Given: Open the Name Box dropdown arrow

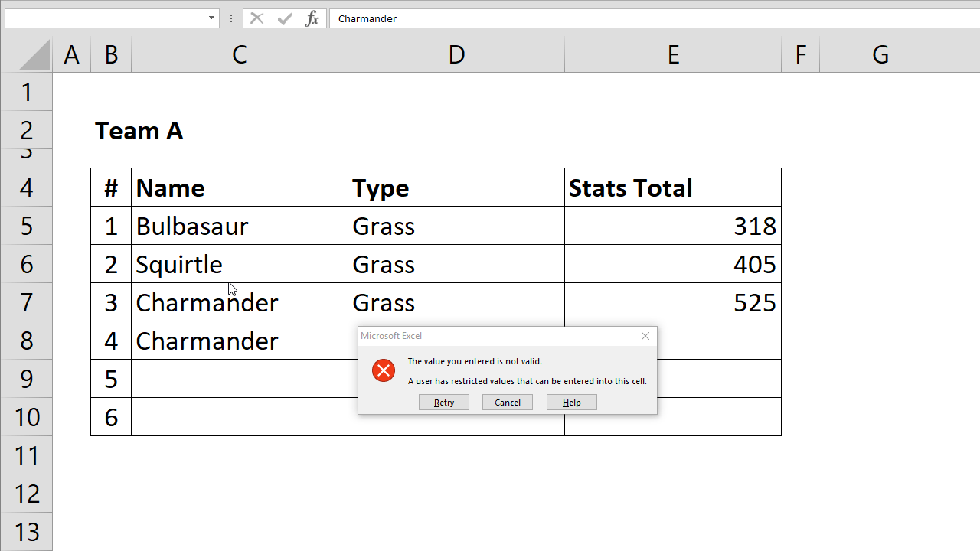Looking at the screenshot, I should (210, 18).
